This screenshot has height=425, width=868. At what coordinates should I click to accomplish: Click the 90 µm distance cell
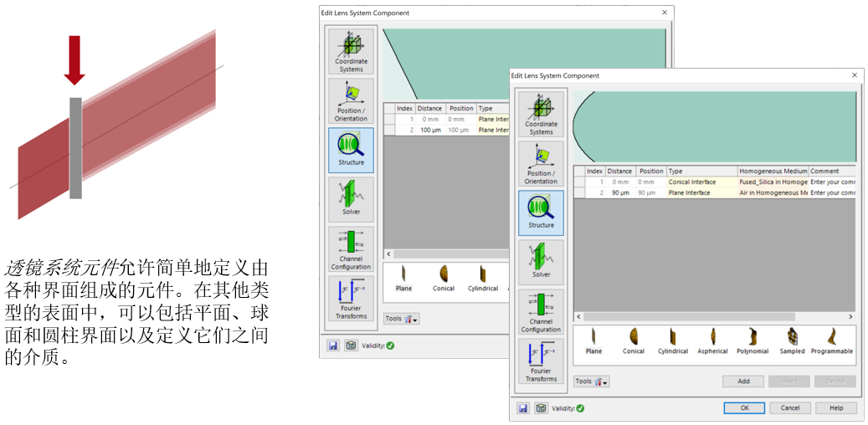click(x=620, y=193)
